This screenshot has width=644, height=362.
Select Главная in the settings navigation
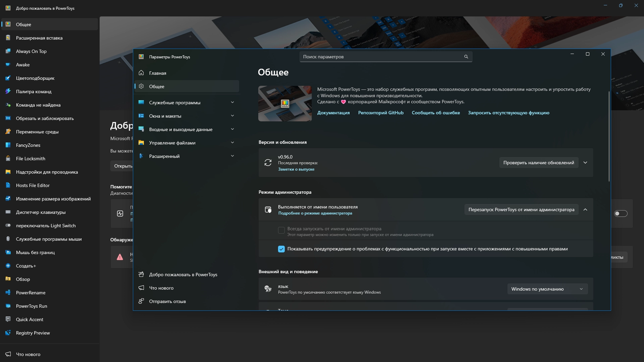tap(158, 73)
